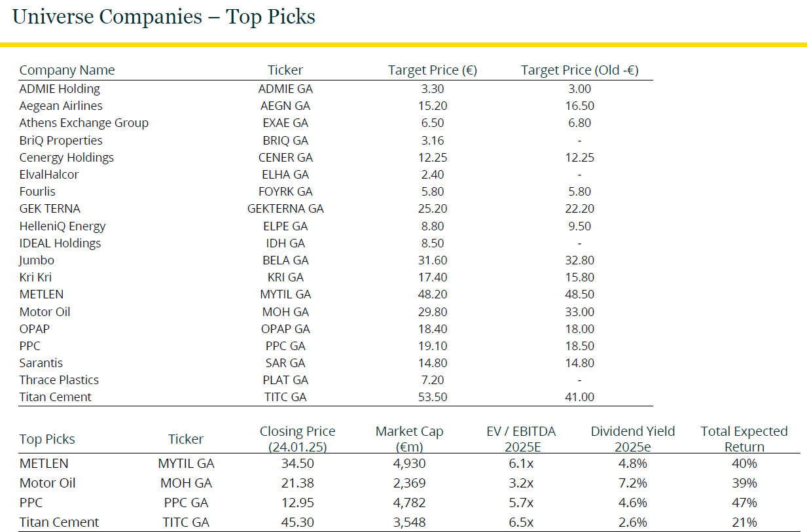Select PPC's 47% total expected return
807x532 pixels.
(x=744, y=503)
